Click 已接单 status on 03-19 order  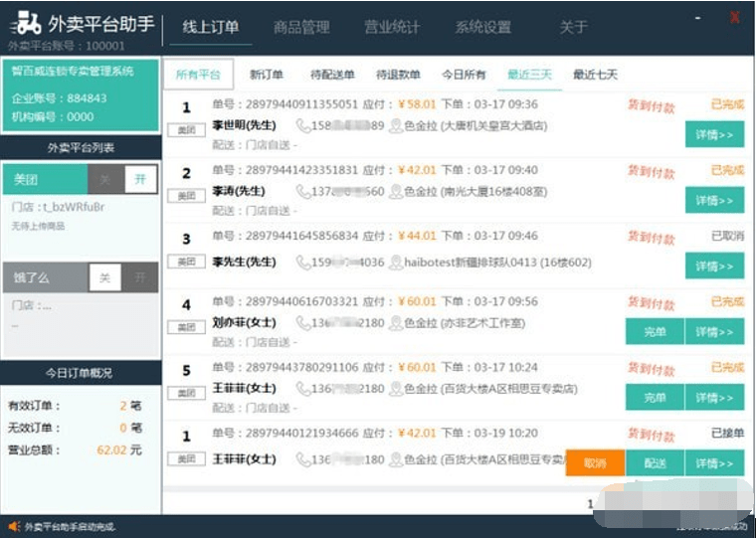[x=727, y=433]
